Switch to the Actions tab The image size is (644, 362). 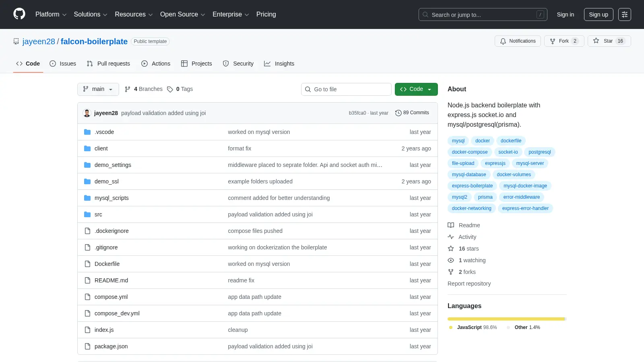[x=156, y=64]
